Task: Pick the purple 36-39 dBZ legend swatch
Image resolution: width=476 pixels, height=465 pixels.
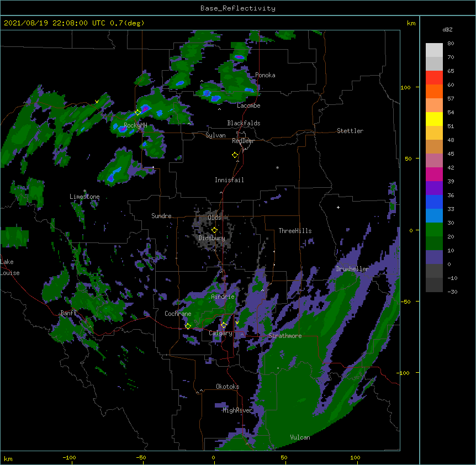Action: point(434,188)
